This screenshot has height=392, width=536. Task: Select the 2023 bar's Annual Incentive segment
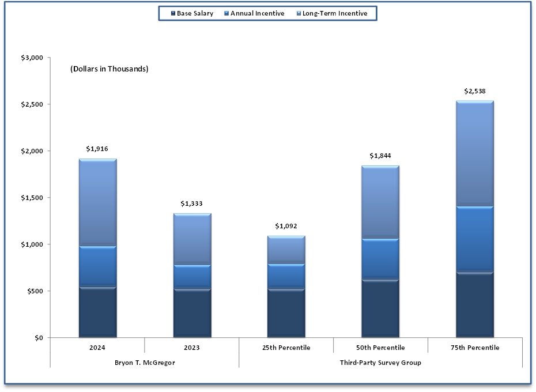point(192,276)
